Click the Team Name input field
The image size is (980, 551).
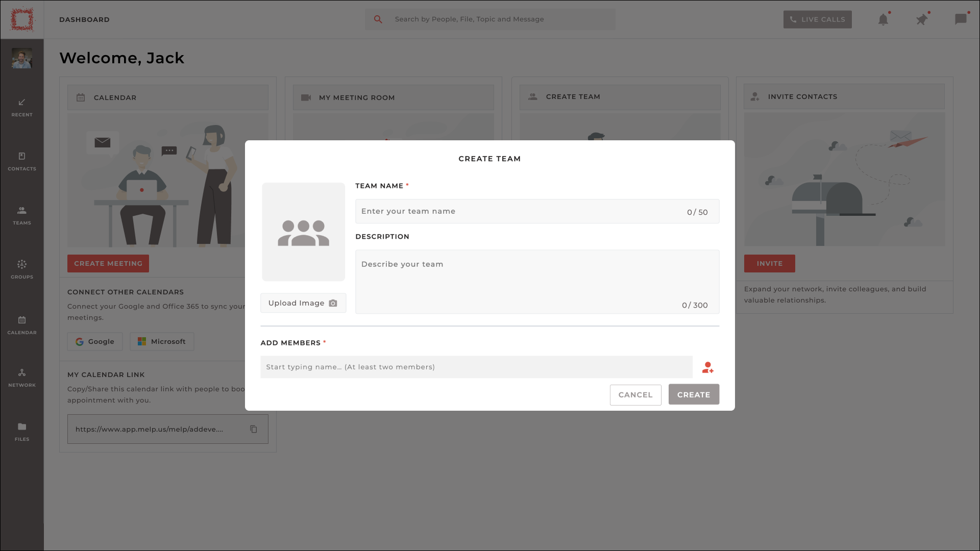[x=537, y=211]
